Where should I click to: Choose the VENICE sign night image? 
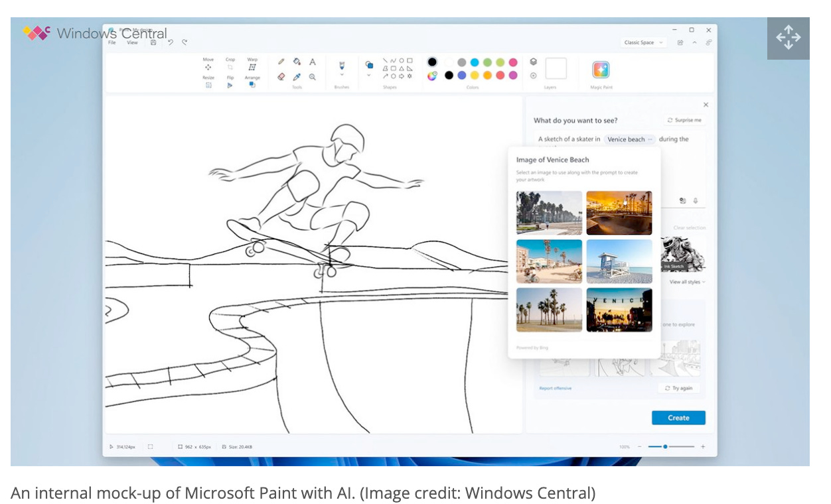click(x=619, y=310)
